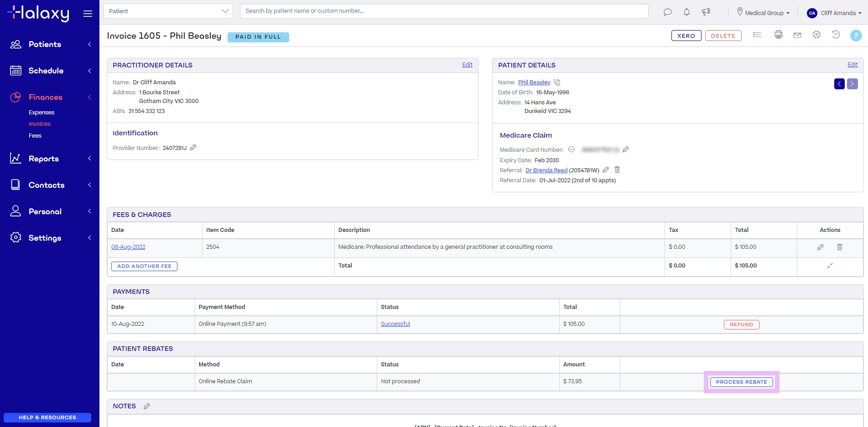The width and height of the screenshot is (868, 427).
Task: Toggle the hamburger sidebar menu
Action: tap(88, 14)
